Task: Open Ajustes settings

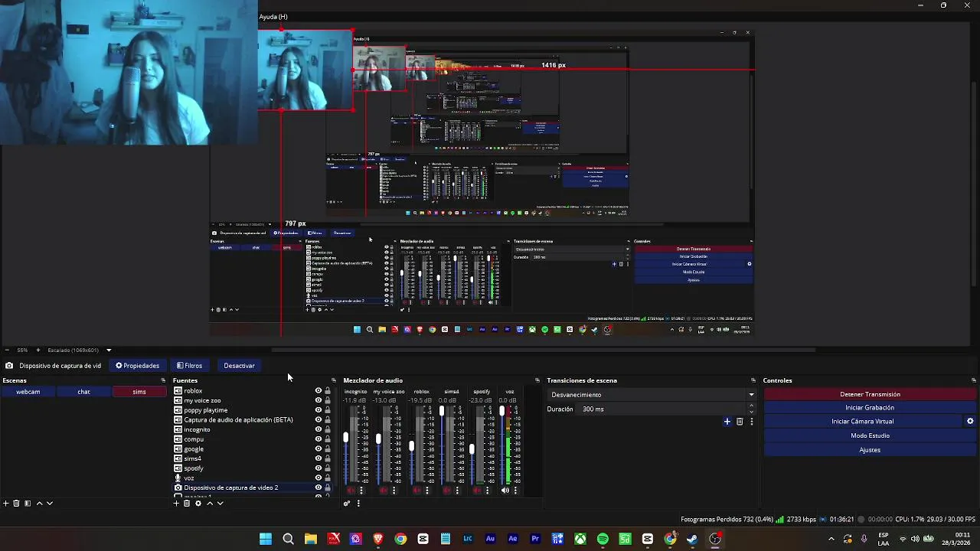Action: coord(871,450)
